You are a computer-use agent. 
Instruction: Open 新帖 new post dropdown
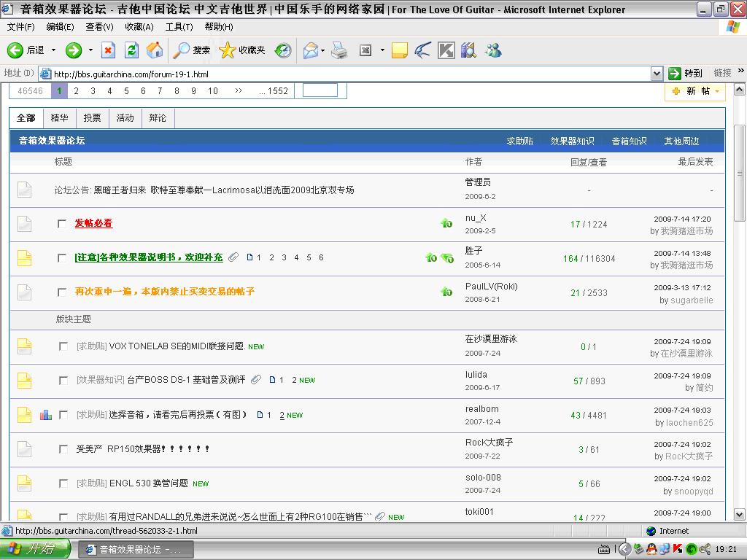(718, 90)
